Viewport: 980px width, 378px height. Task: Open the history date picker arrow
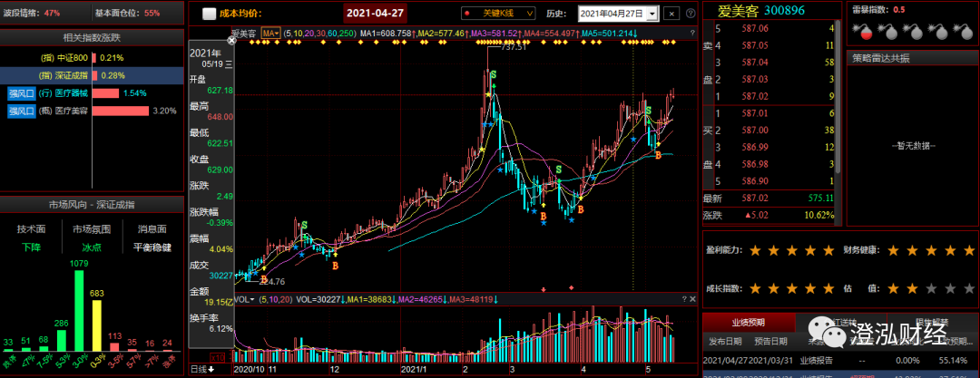click(652, 13)
